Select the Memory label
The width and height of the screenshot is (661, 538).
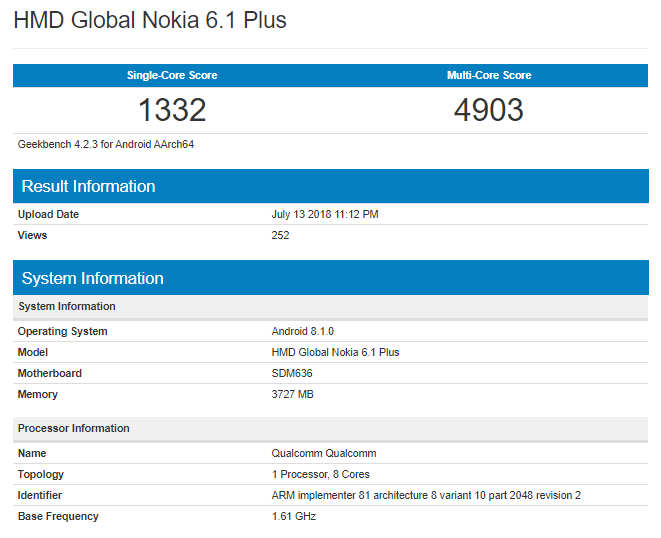[38, 395]
